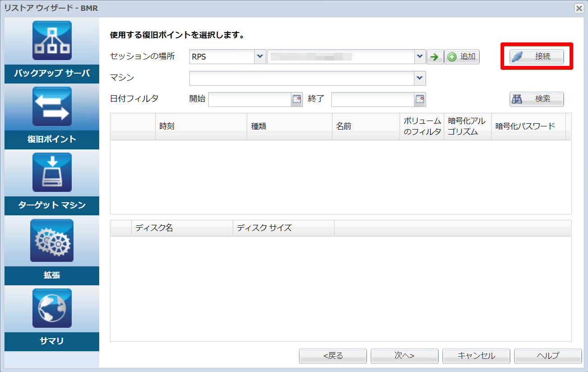Click the マシン combo box field
Viewport: 588px width, 372px height.
[308, 78]
